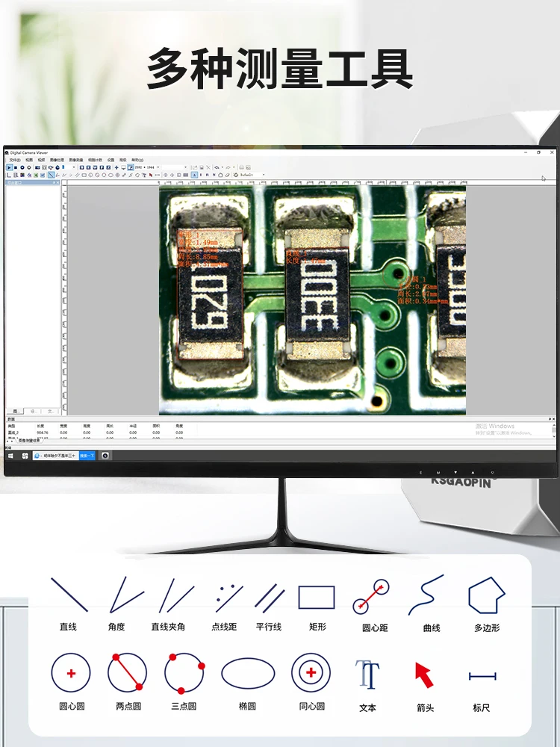Open the 文件 menu
560x747 pixels.
pyautogui.click(x=14, y=160)
